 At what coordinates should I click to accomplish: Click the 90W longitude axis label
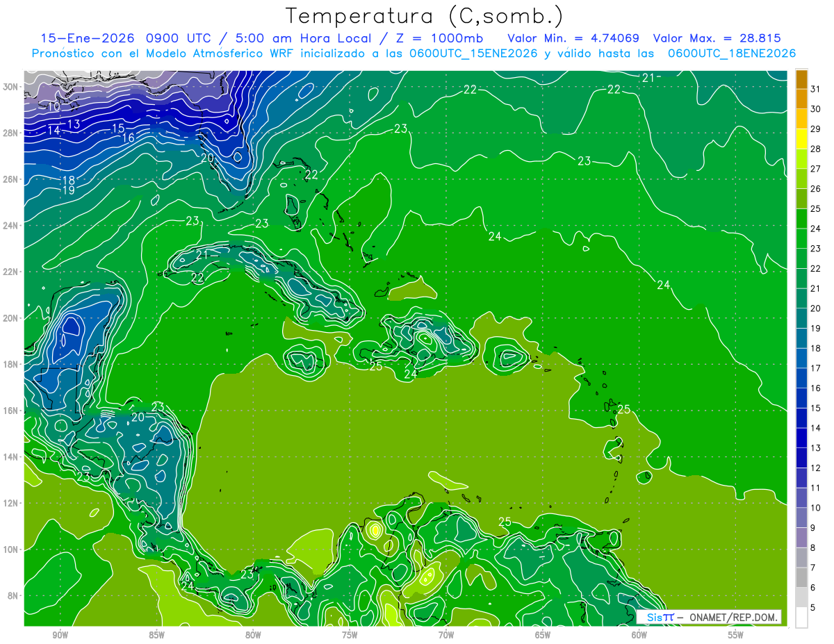pyautogui.click(x=60, y=635)
